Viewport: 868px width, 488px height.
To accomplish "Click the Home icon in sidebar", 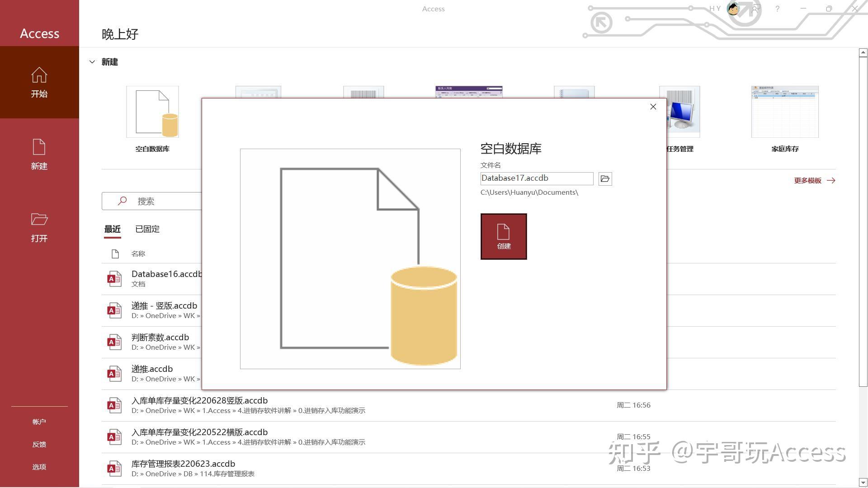I will [39, 75].
